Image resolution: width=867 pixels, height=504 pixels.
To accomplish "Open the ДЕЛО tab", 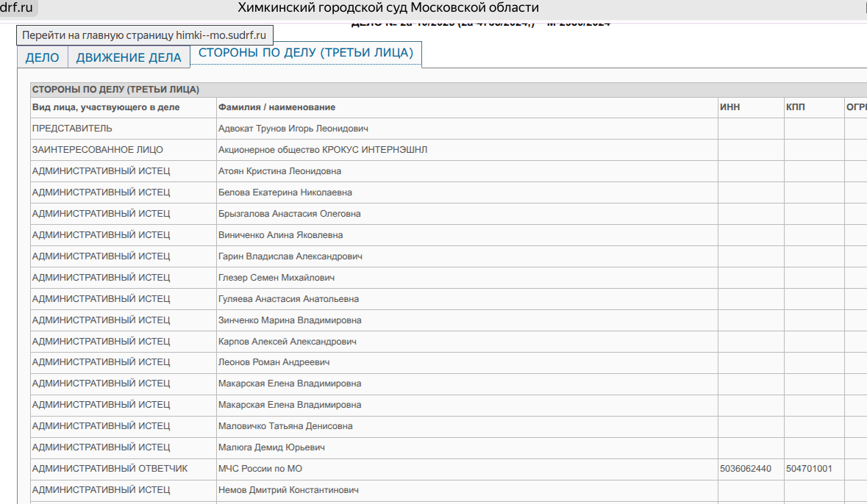I will (x=42, y=57).
